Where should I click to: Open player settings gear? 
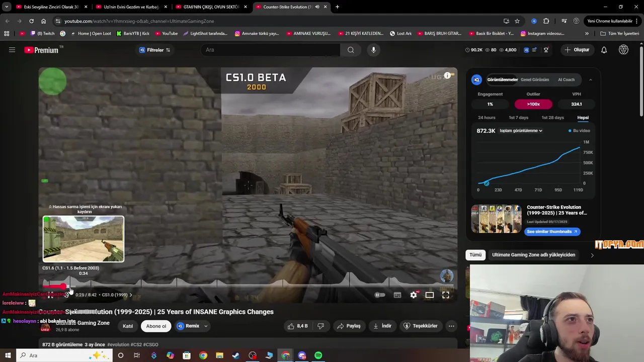coord(414,295)
